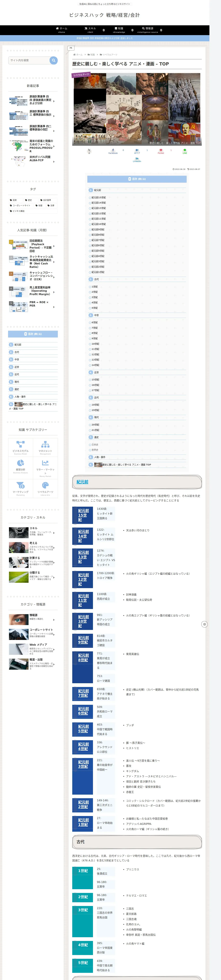The image size is (221, 980).
Task: Save the article to Pocket
Action: coord(161,151)
